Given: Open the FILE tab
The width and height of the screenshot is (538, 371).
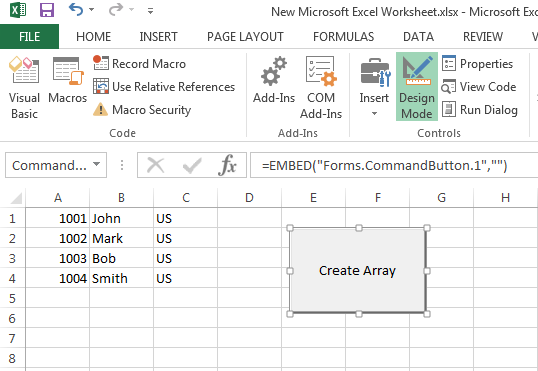Looking at the screenshot, I should (30, 36).
